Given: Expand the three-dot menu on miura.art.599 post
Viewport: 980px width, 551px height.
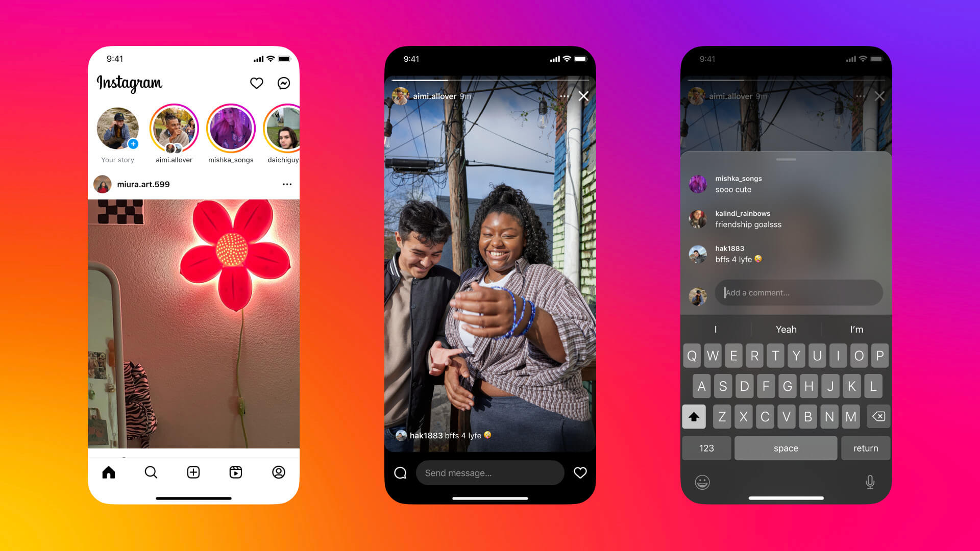Looking at the screenshot, I should tap(286, 184).
